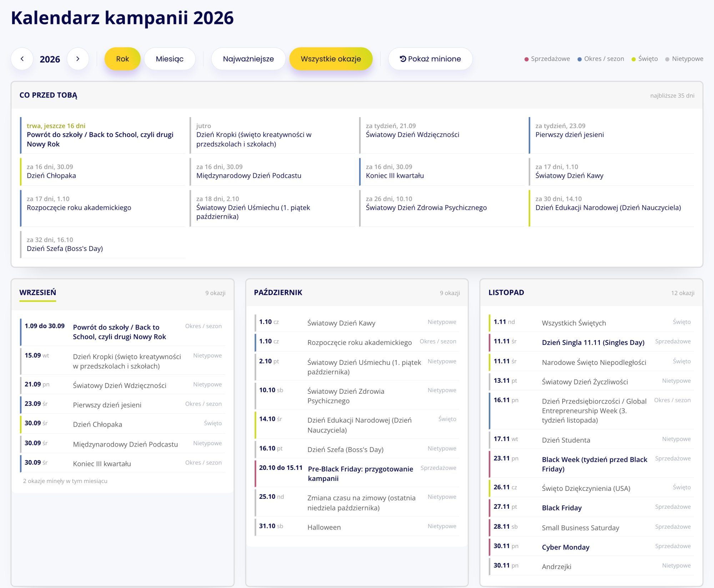Click the LISTOPAD month heading
The image size is (714, 588).
[506, 292]
